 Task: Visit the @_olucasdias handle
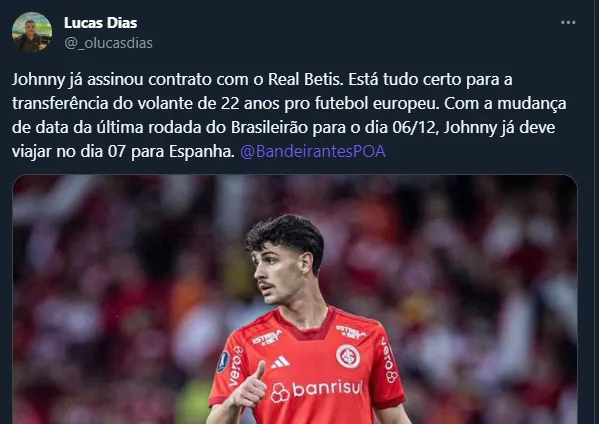(108, 43)
